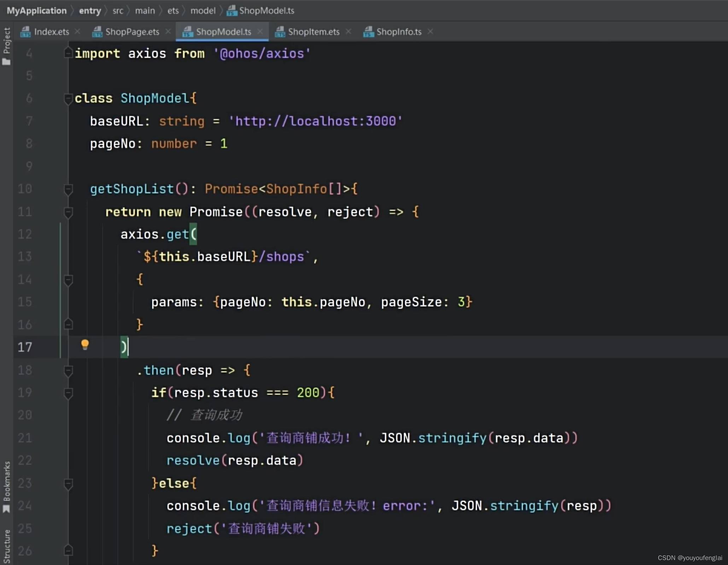728x565 pixels.
Task: Click reject call on line 25
Action: (x=243, y=529)
